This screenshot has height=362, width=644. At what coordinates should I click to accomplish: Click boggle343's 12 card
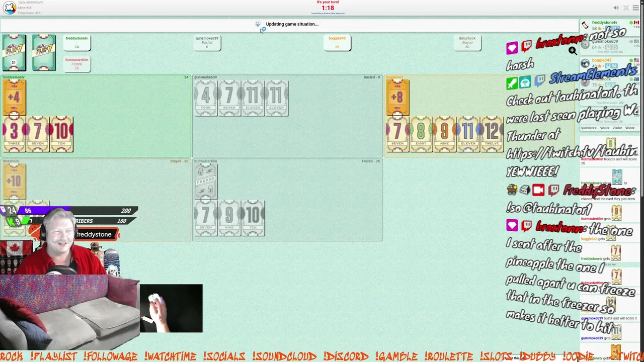pos(492,134)
